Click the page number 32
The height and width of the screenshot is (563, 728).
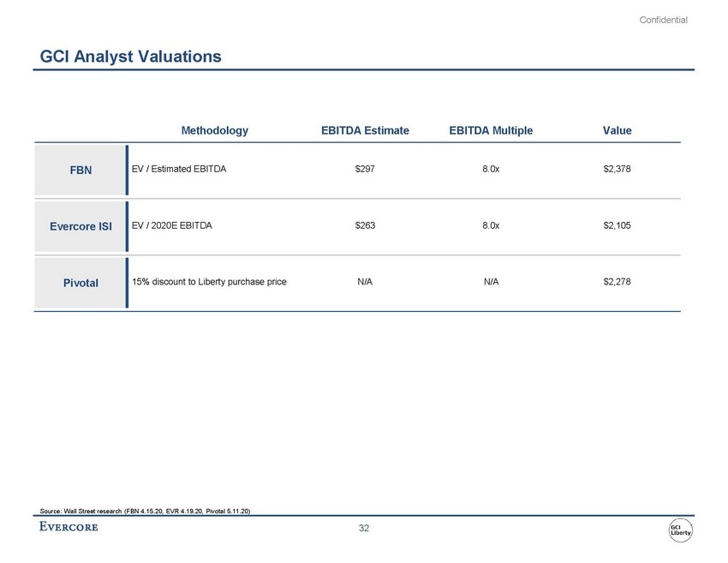click(364, 529)
